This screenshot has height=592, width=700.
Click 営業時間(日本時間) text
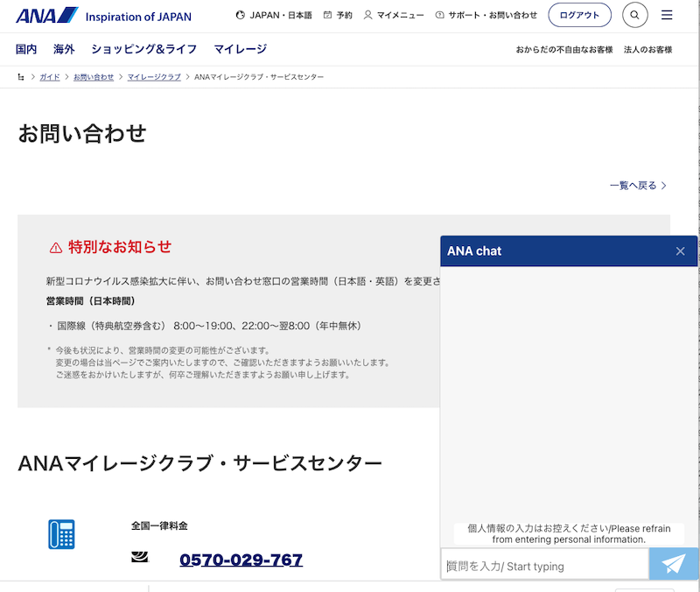(x=91, y=300)
